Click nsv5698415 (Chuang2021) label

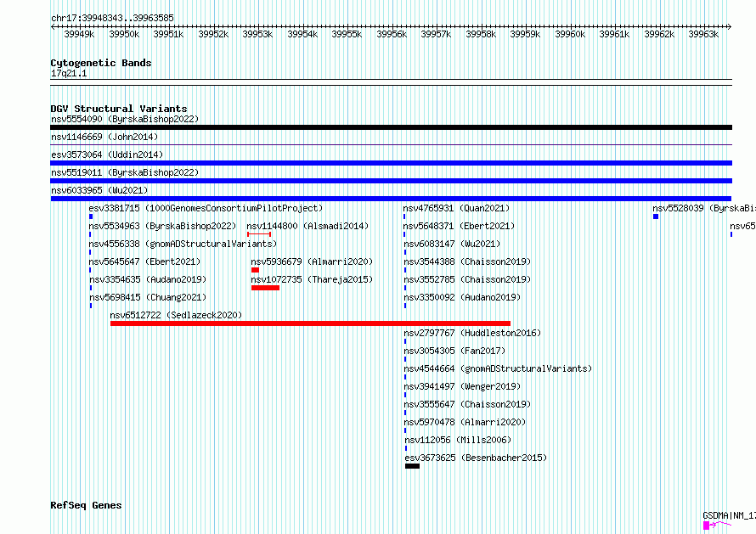pos(148,297)
